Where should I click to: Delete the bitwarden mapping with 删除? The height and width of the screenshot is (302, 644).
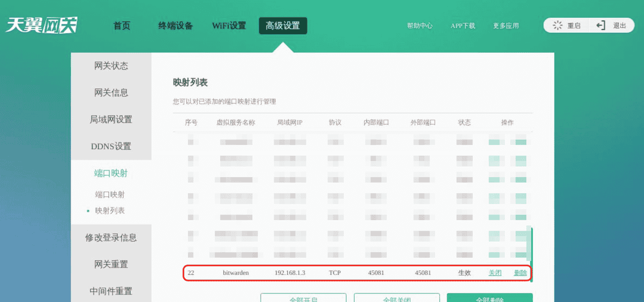520,272
